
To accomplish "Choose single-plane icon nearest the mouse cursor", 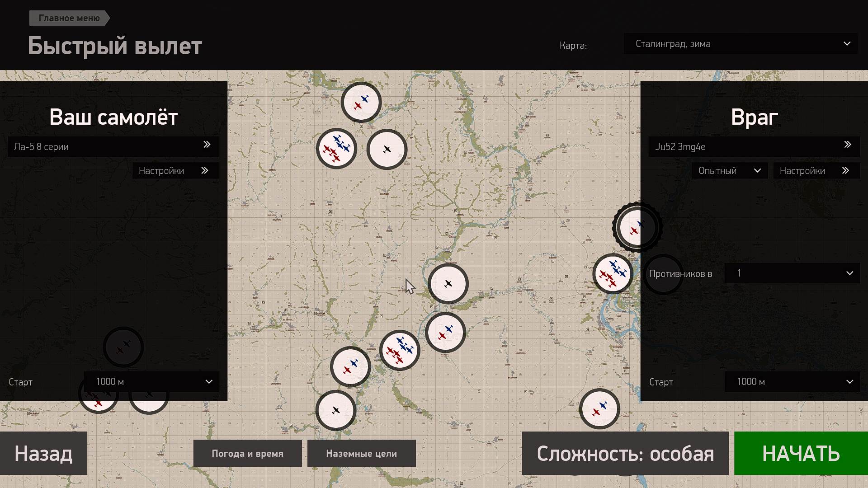I will [448, 284].
